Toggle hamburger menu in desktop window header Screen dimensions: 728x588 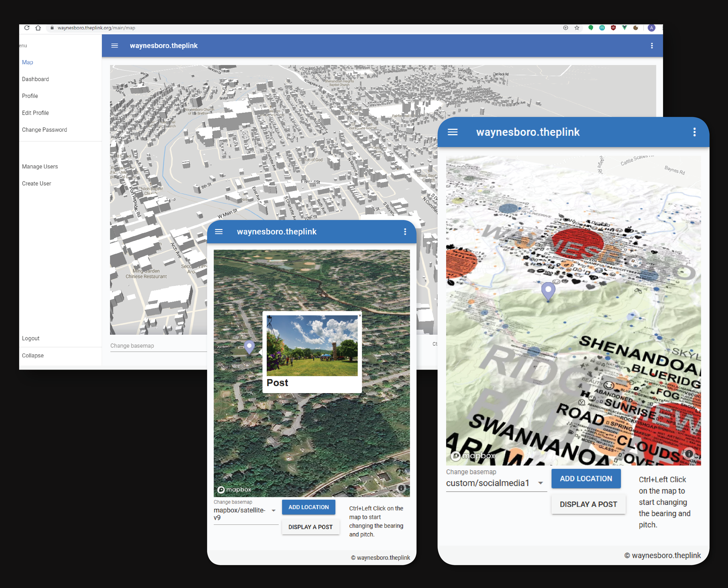coord(115,46)
